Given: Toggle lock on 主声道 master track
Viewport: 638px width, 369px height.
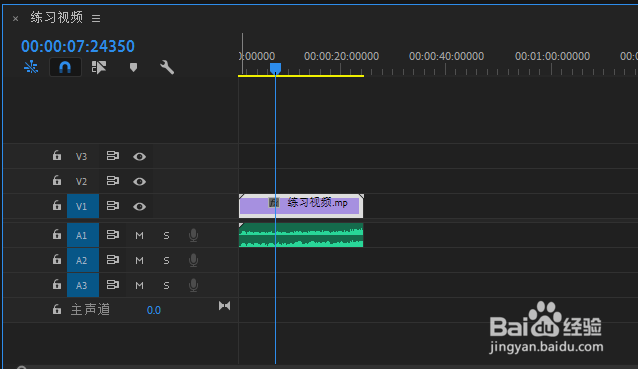Looking at the screenshot, I should click(57, 310).
